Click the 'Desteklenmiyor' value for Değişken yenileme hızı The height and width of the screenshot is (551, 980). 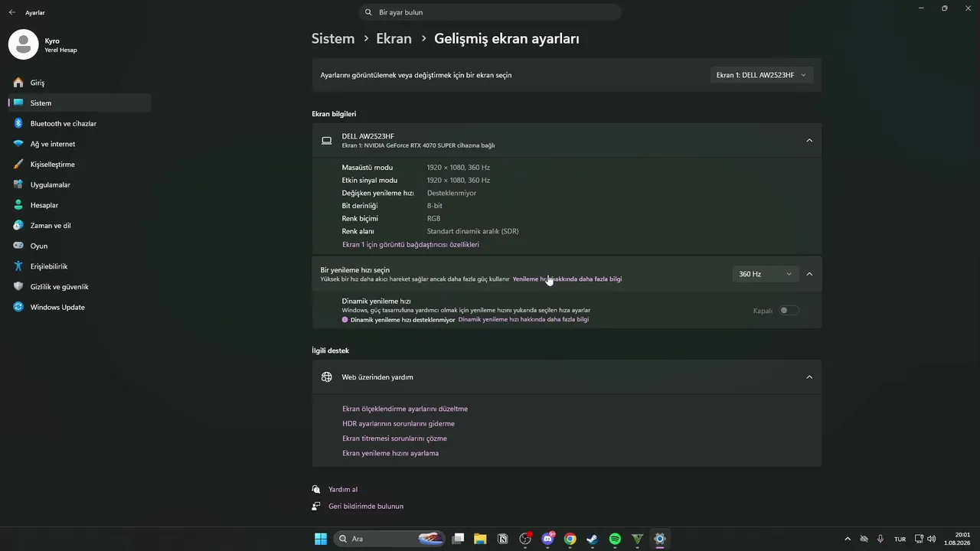pyautogui.click(x=451, y=193)
